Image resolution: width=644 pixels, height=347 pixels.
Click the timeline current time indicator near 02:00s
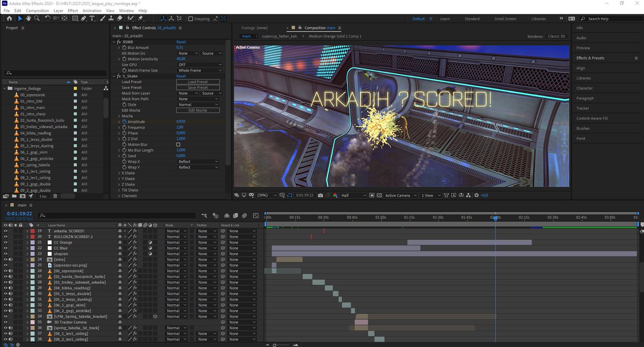click(495, 218)
